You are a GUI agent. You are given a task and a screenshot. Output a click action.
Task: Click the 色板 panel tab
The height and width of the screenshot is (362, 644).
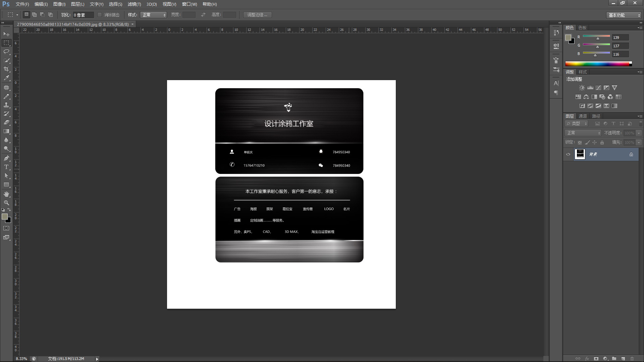[583, 27]
